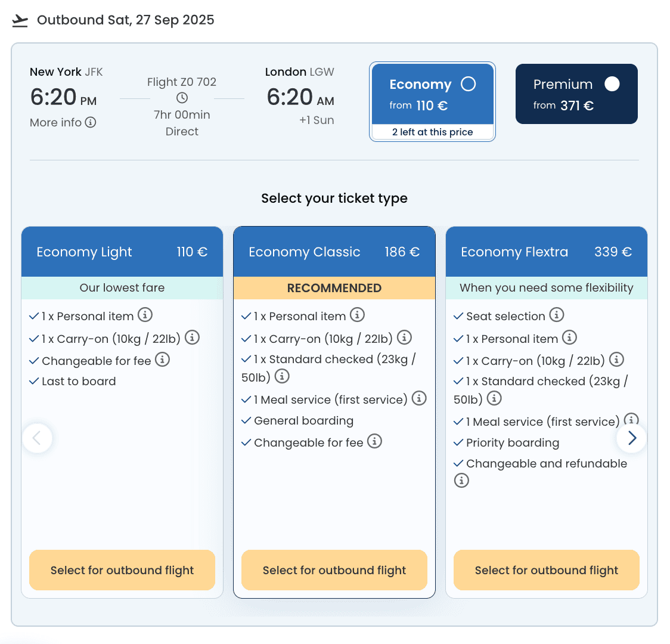The width and height of the screenshot is (670, 644).
Task: Open info for Economy Flextra Seat selection
Action: (x=556, y=315)
